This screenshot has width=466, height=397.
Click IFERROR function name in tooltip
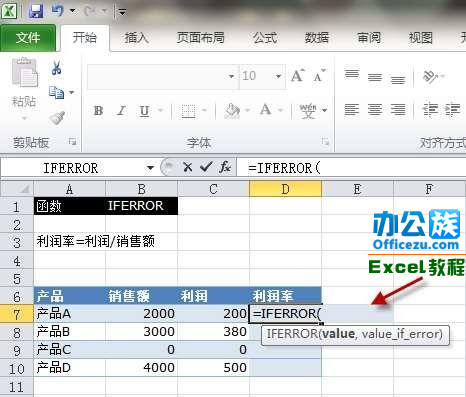pos(292,334)
